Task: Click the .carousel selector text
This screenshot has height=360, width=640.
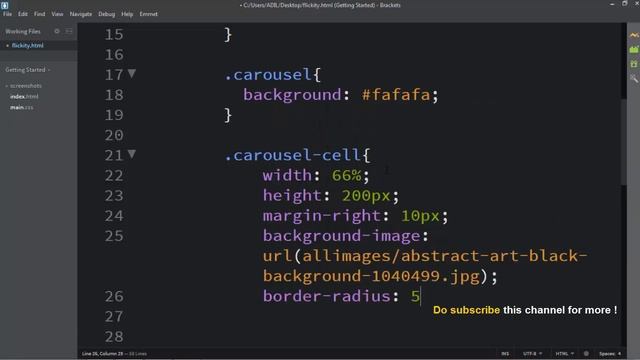Action: tap(268, 75)
